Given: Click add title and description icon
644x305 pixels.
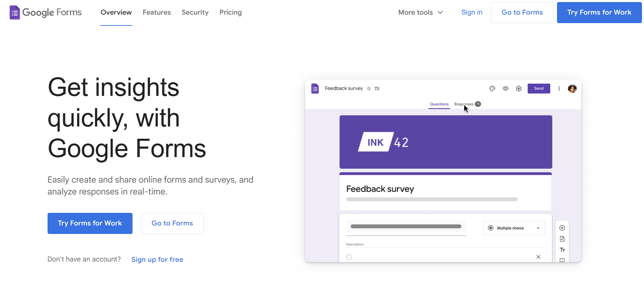Looking at the screenshot, I should [x=562, y=250].
